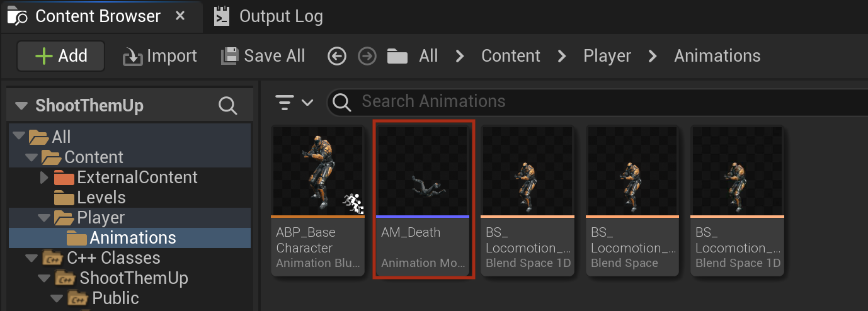Click the folder icon before All breadcrumb

coord(397,56)
